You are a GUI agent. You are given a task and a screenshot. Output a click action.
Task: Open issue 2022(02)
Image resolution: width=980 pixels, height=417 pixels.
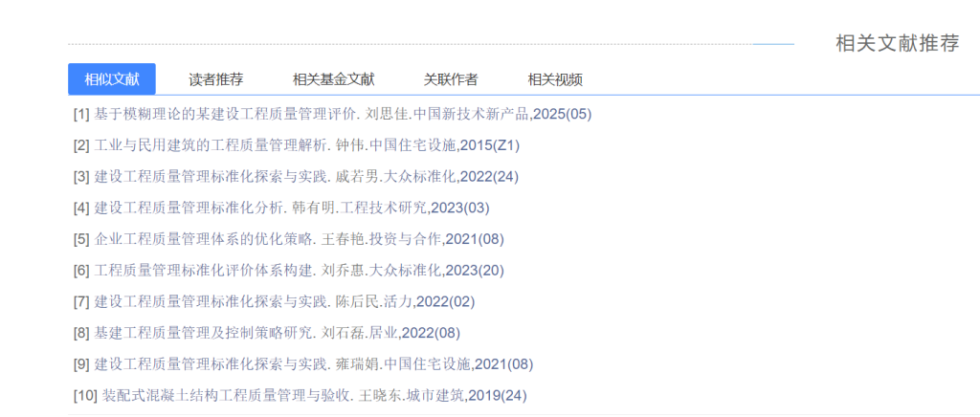(446, 301)
